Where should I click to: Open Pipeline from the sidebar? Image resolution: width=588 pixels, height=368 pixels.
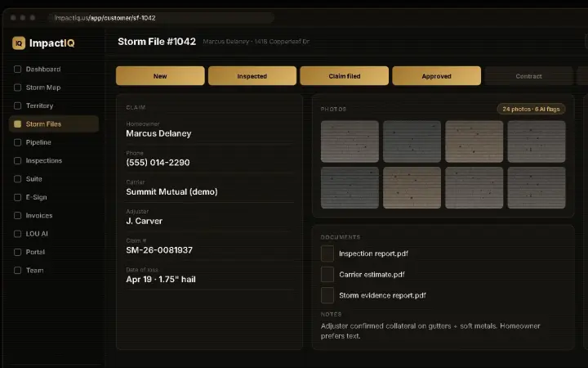[x=54, y=142]
